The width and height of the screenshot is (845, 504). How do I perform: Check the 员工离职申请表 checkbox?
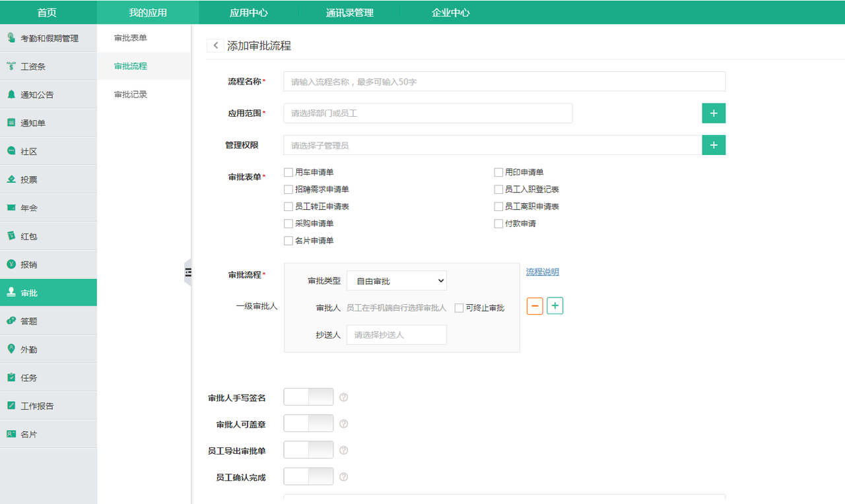(499, 206)
